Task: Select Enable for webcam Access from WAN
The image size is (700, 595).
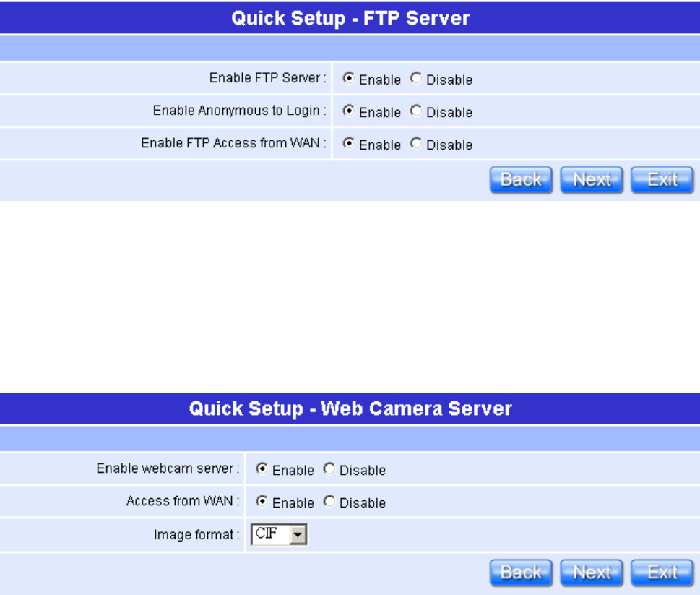Action: click(x=262, y=501)
